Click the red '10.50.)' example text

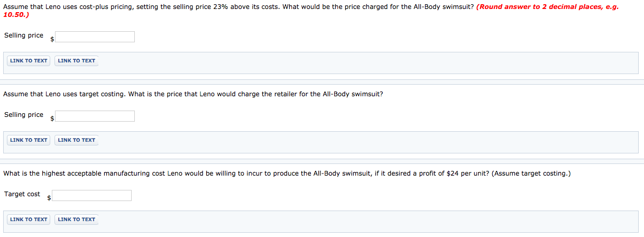(x=16, y=15)
